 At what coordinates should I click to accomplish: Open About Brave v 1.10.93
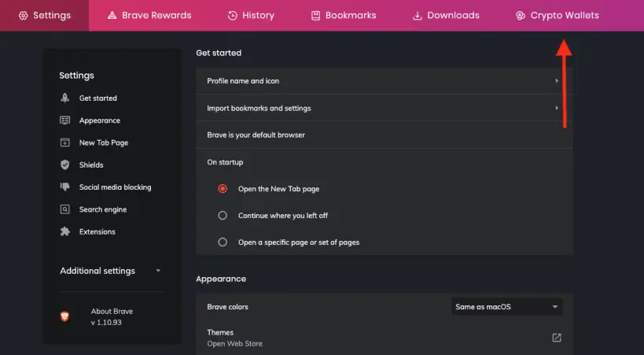click(112, 316)
